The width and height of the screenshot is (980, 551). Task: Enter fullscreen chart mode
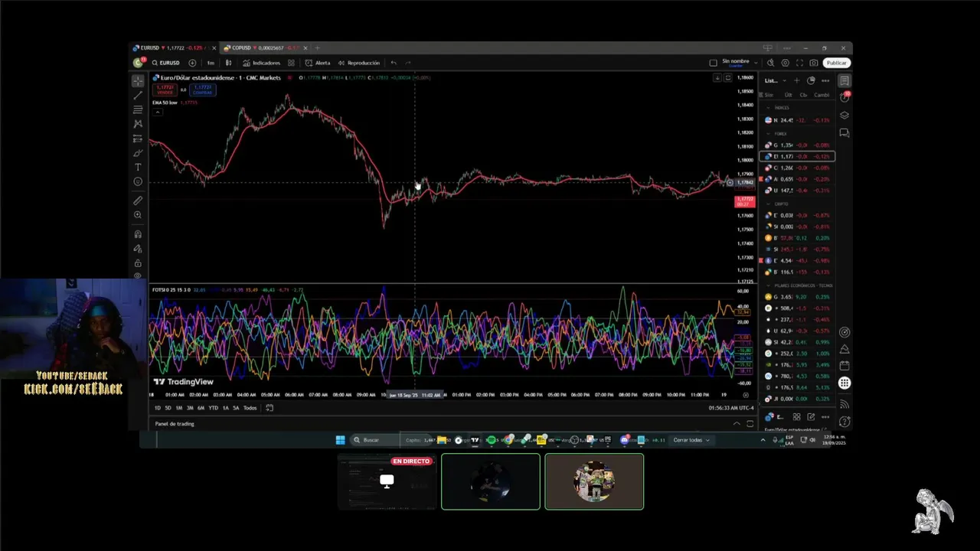[799, 63]
